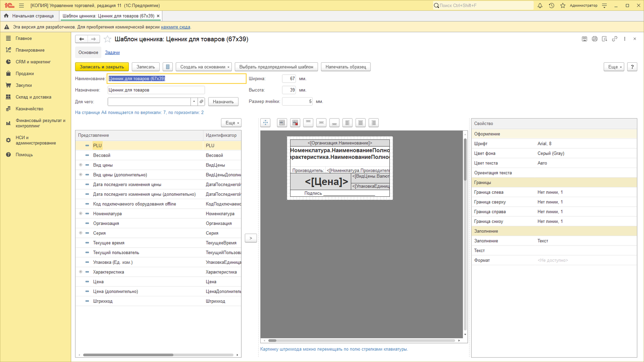The height and width of the screenshot is (362, 644).
Task: Open the Продажи section in sidebar
Action: [25, 73]
